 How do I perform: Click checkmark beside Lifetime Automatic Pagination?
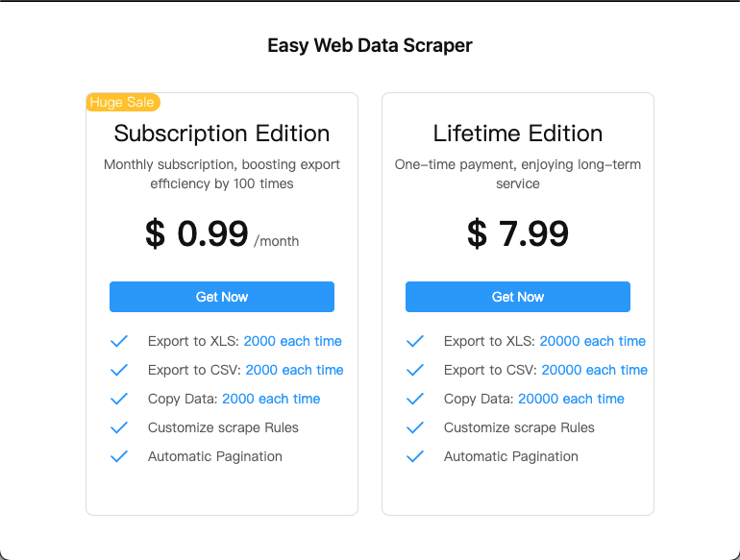coord(415,456)
